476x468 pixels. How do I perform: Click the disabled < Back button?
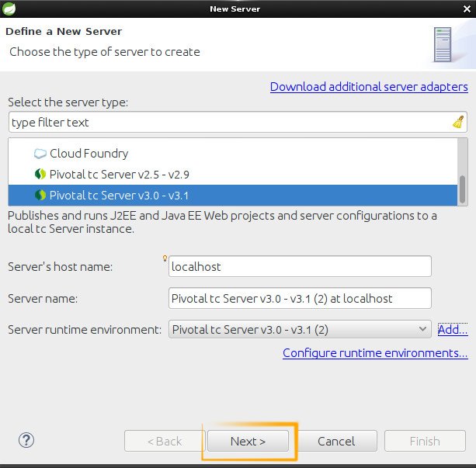point(165,441)
